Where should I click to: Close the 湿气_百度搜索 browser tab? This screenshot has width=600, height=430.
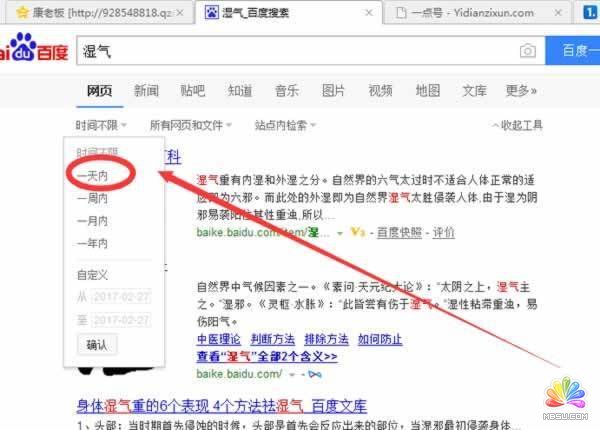click(x=371, y=13)
